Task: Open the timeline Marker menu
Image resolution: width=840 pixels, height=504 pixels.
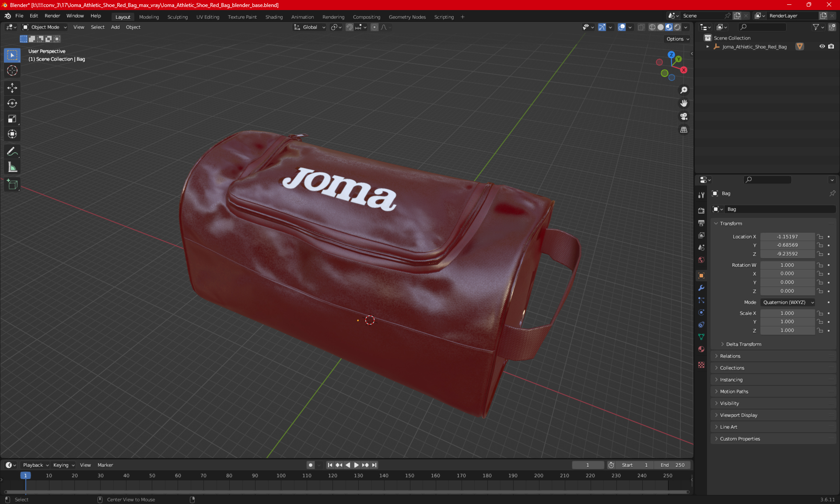Action: pos(105,465)
